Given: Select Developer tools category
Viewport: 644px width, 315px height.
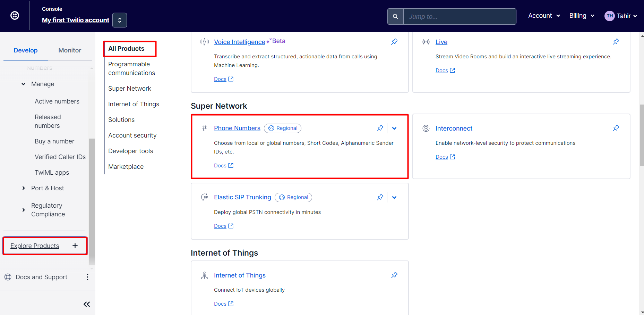Looking at the screenshot, I should point(130,151).
